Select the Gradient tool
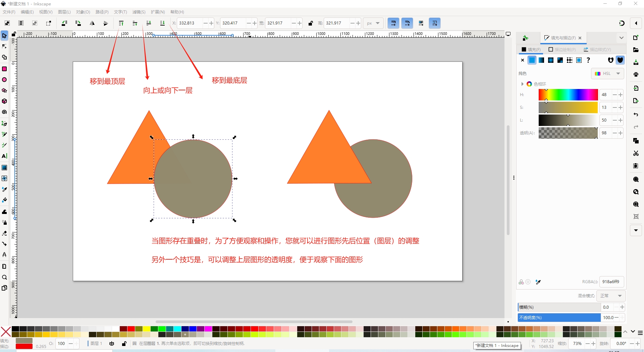 pos(4,168)
